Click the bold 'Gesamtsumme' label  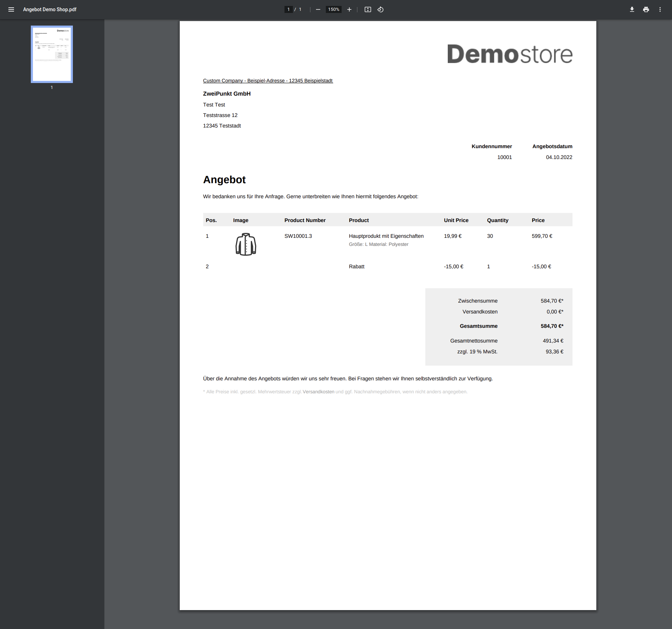click(479, 326)
